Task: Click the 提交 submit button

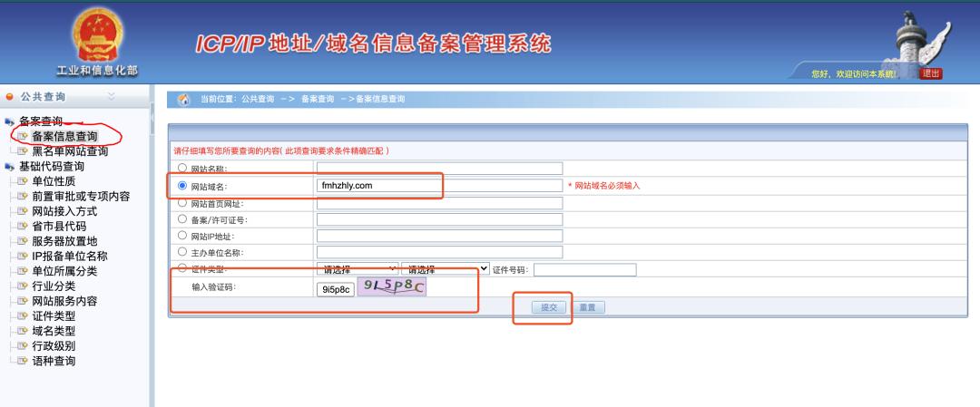Action: click(x=549, y=308)
